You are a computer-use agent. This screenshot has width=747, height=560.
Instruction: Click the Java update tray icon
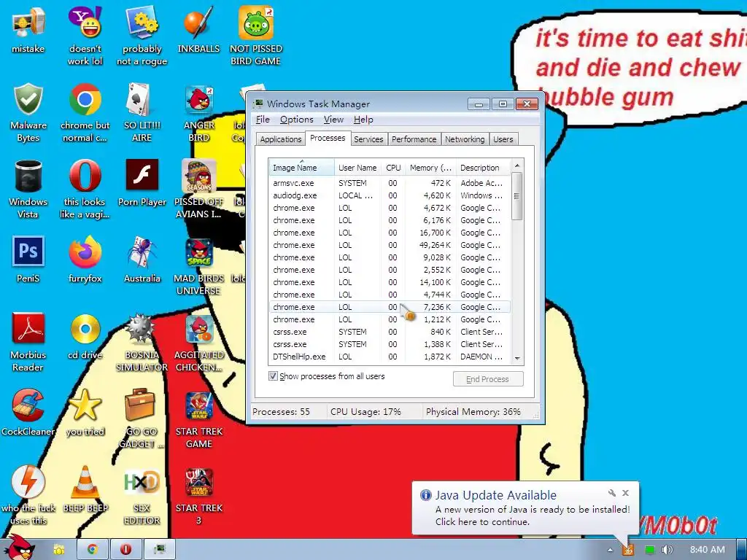pyautogui.click(x=628, y=550)
